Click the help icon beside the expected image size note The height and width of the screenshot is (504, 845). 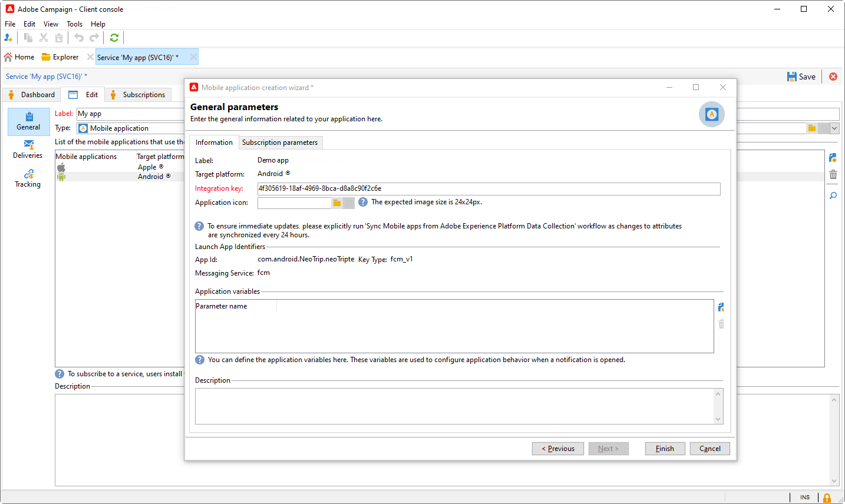363,202
